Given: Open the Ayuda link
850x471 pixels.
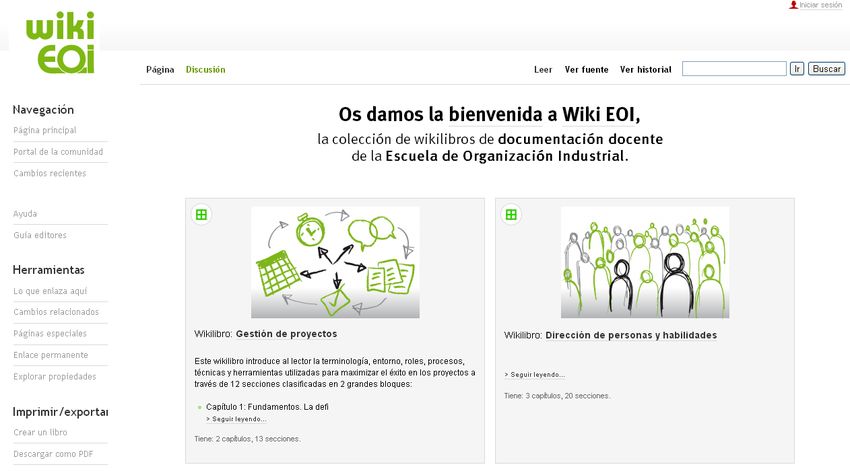Looking at the screenshot, I should click(x=25, y=214).
